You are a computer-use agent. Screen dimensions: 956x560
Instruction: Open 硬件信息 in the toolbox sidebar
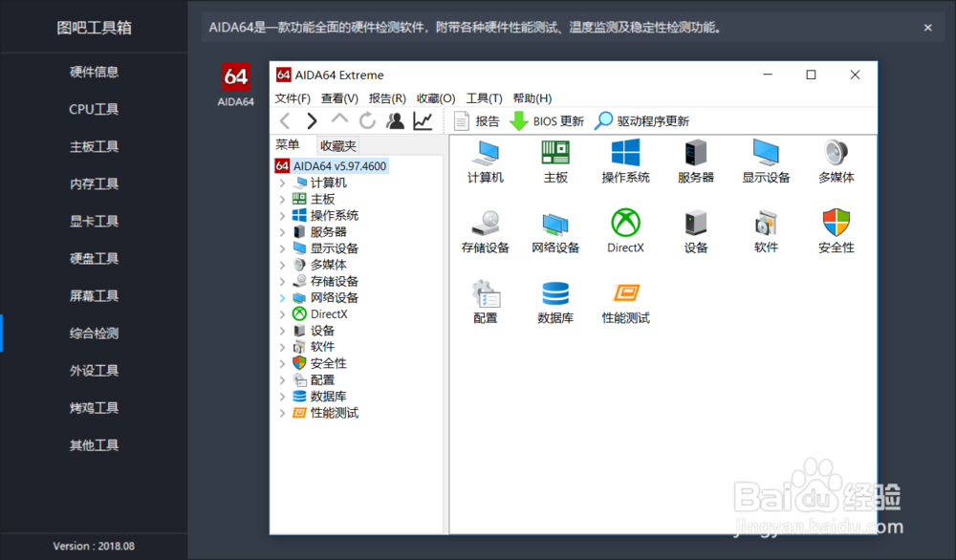tap(94, 72)
